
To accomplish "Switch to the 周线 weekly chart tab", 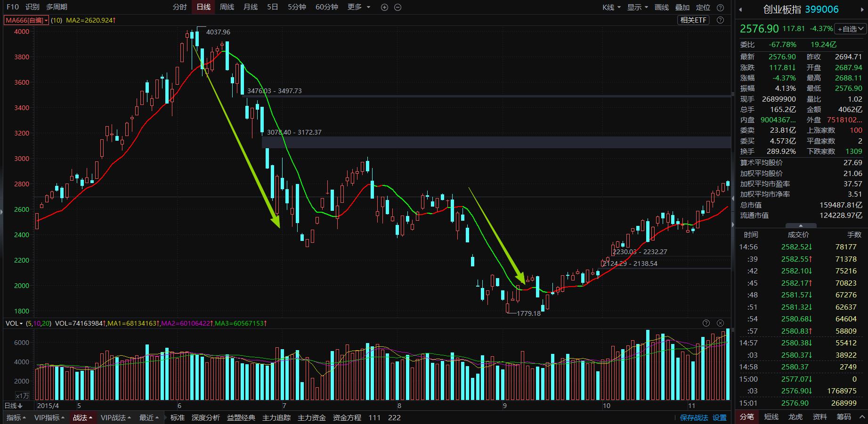I will pyautogui.click(x=227, y=7).
